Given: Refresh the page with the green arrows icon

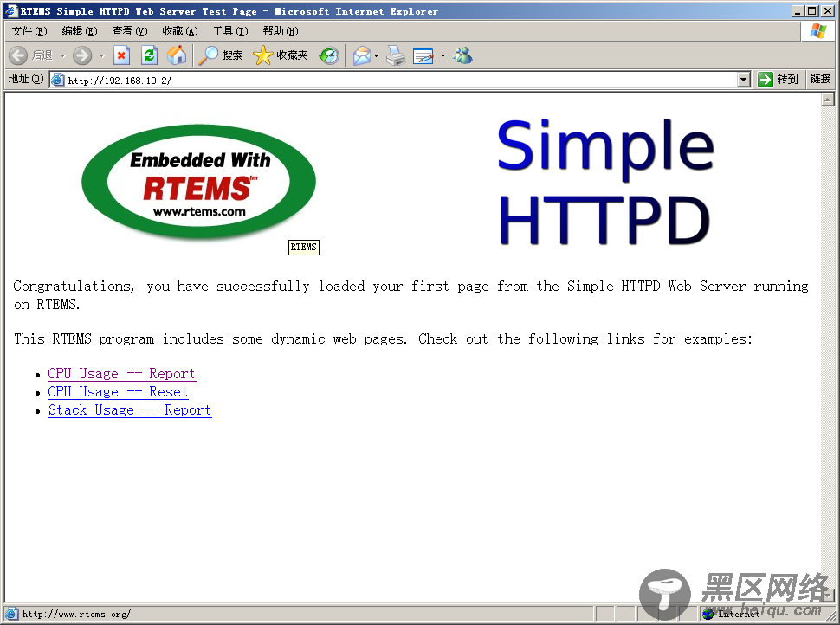Looking at the screenshot, I should (x=149, y=55).
